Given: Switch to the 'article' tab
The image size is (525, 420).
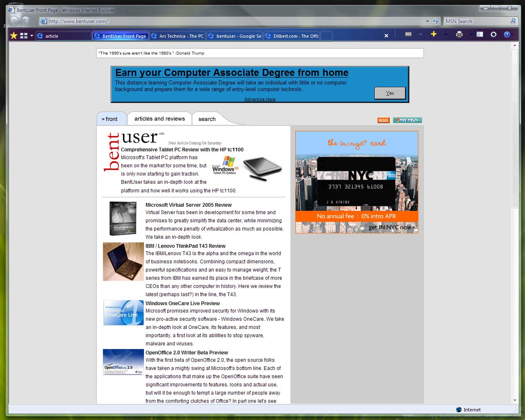Looking at the screenshot, I should (x=64, y=36).
